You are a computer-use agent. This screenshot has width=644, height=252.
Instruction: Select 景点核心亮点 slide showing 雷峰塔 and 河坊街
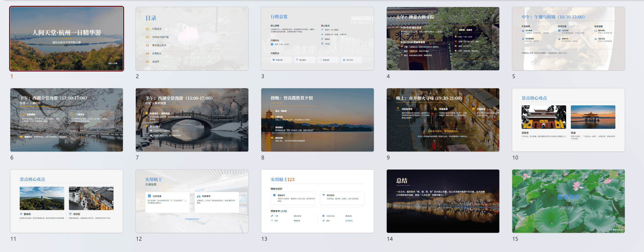[67, 201]
